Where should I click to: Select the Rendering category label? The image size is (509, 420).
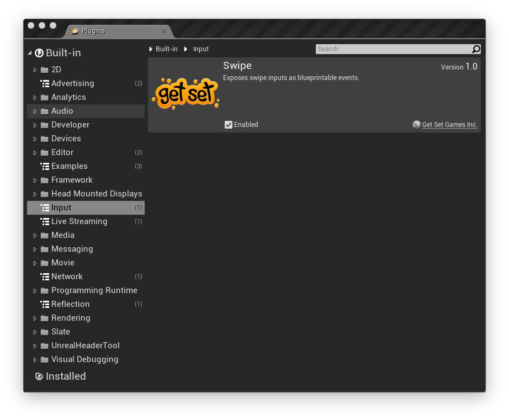(71, 318)
